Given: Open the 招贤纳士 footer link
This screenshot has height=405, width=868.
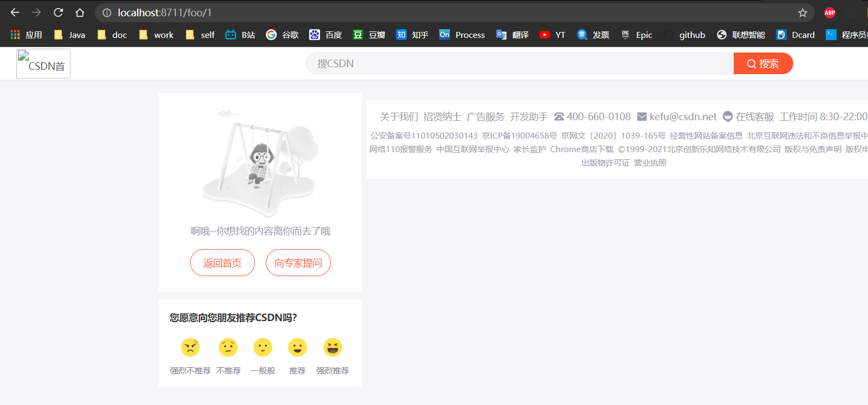Looking at the screenshot, I should coord(442,116).
